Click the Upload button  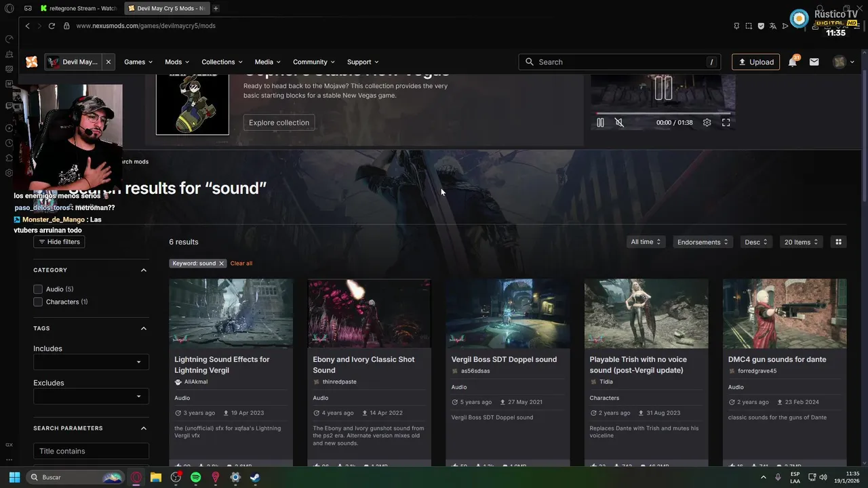point(755,62)
